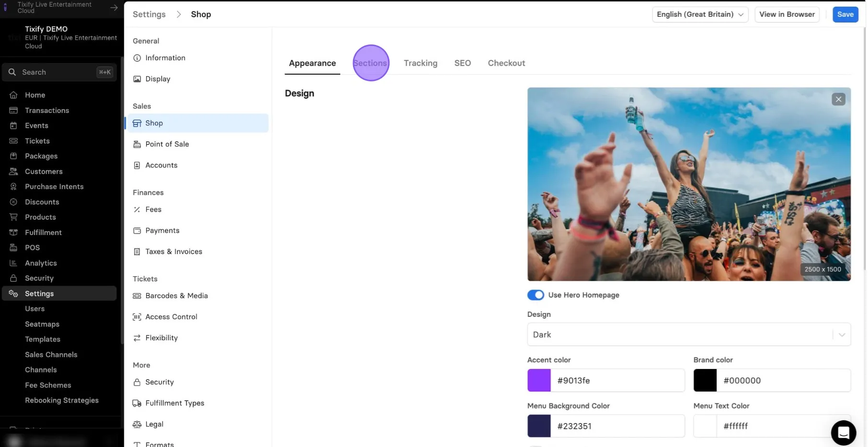Viewport: 868px width, 447px height.
Task: Switch to the Sections tab
Action: tap(370, 63)
